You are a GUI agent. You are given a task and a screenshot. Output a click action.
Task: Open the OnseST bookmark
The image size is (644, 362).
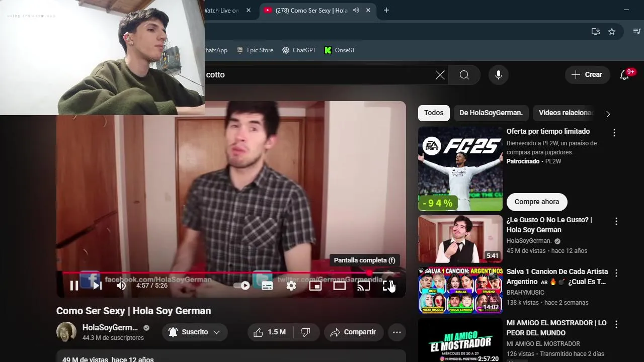tap(340, 50)
